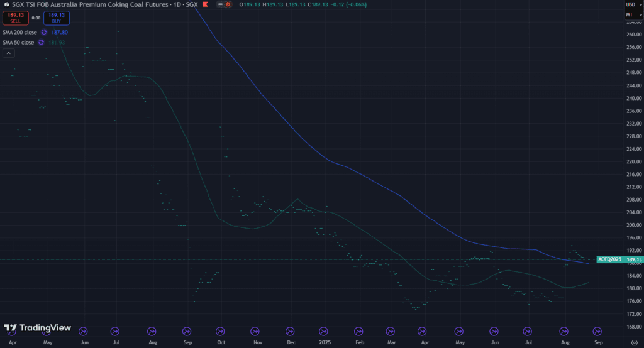Select the SMA 50 close indicator label

tap(18, 42)
